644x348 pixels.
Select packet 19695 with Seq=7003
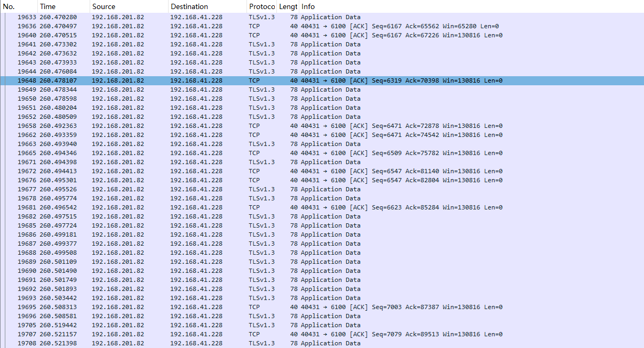320,307
